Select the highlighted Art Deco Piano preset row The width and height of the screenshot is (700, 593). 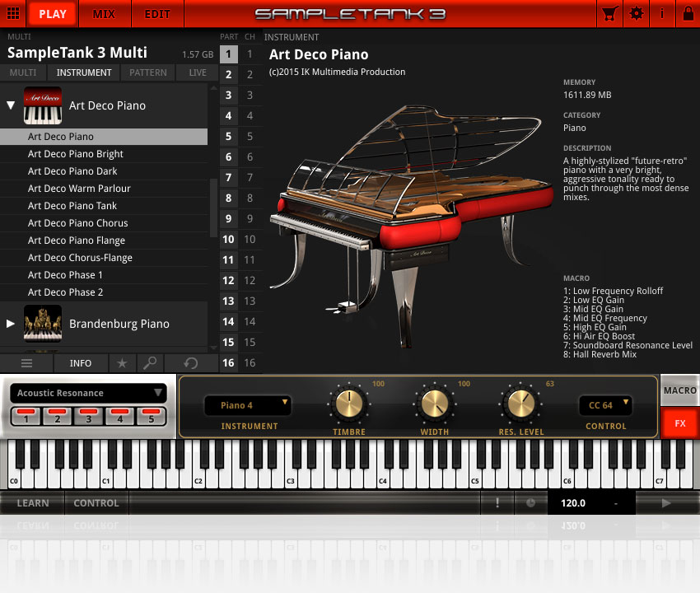[x=104, y=137]
